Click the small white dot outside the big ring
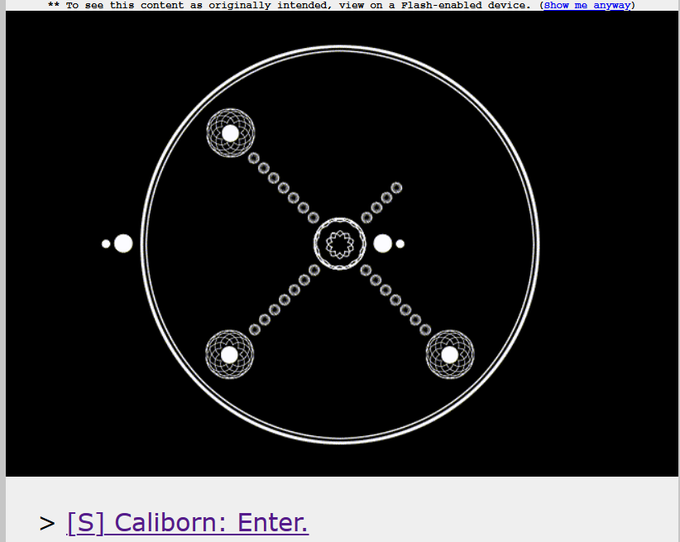680x542 pixels. coord(106,244)
